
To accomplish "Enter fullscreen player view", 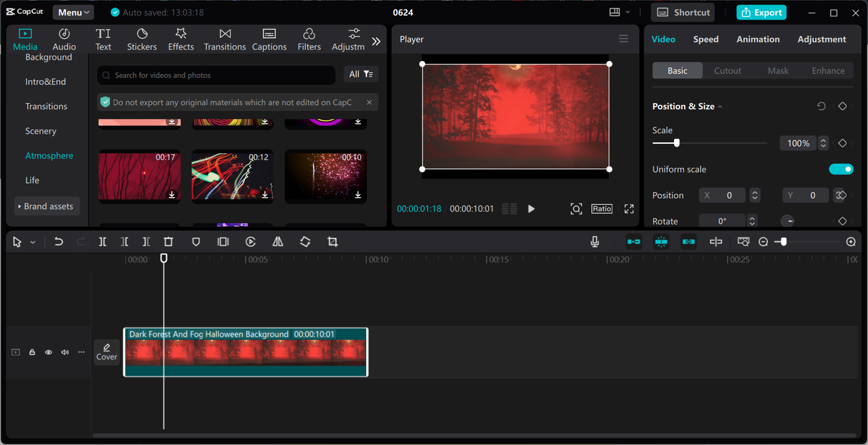I will click(x=629, y=209).
